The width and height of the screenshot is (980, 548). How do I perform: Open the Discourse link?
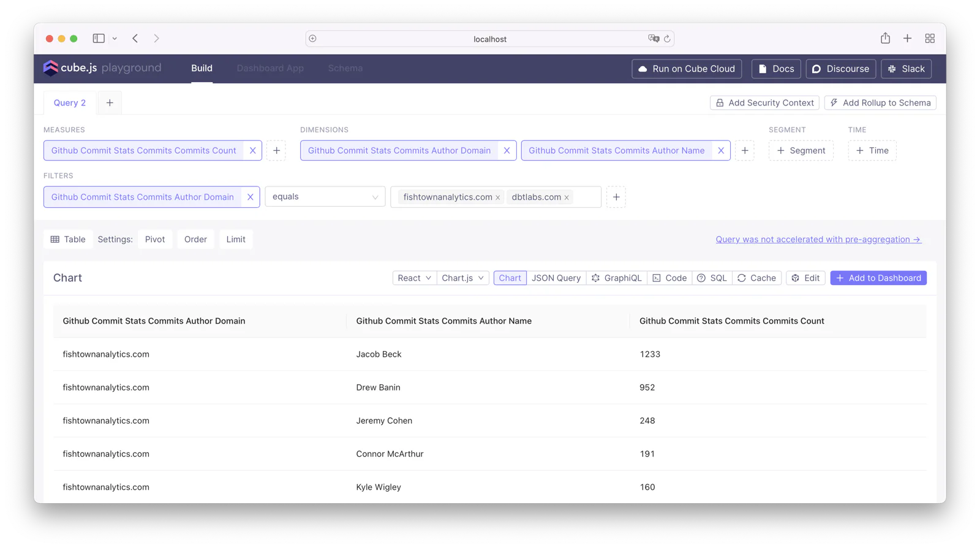click(841, 69)
